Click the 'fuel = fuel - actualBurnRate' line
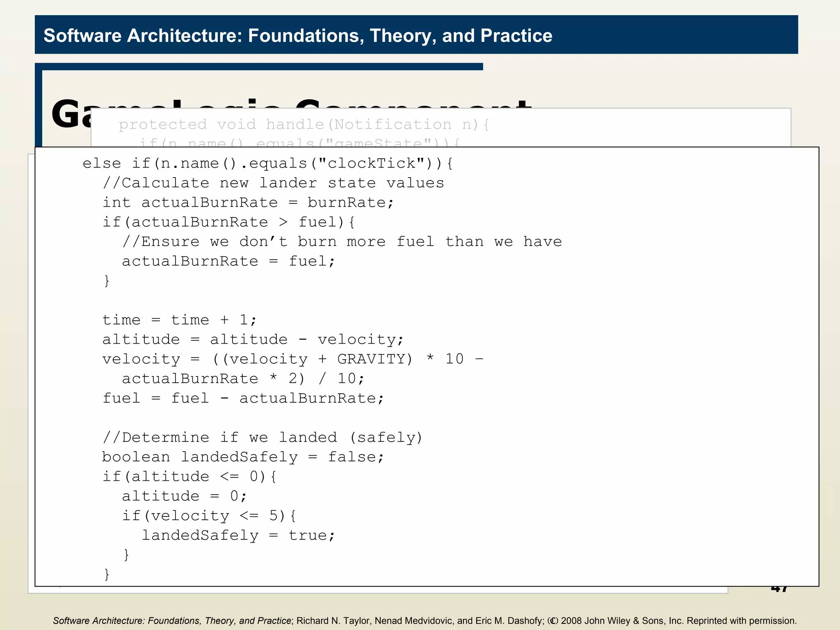 [x=243, y=398]
